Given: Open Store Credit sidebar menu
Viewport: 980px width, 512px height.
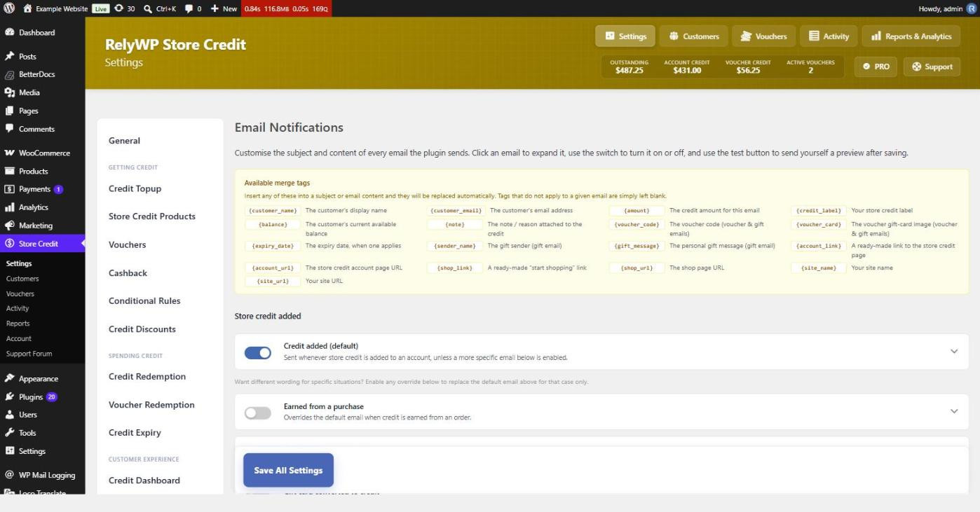Looking at the screenshot, I should 42,244.
